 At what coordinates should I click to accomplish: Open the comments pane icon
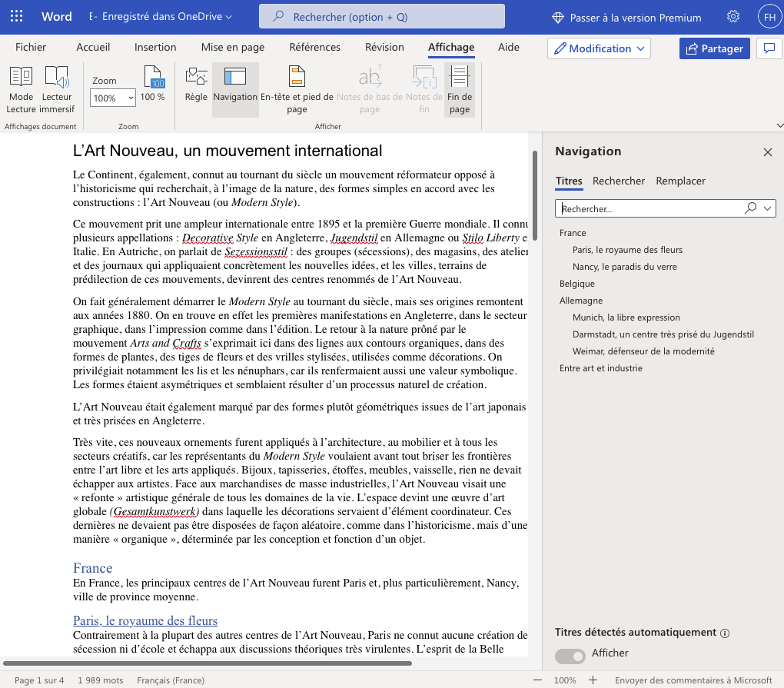pos(769,48)
